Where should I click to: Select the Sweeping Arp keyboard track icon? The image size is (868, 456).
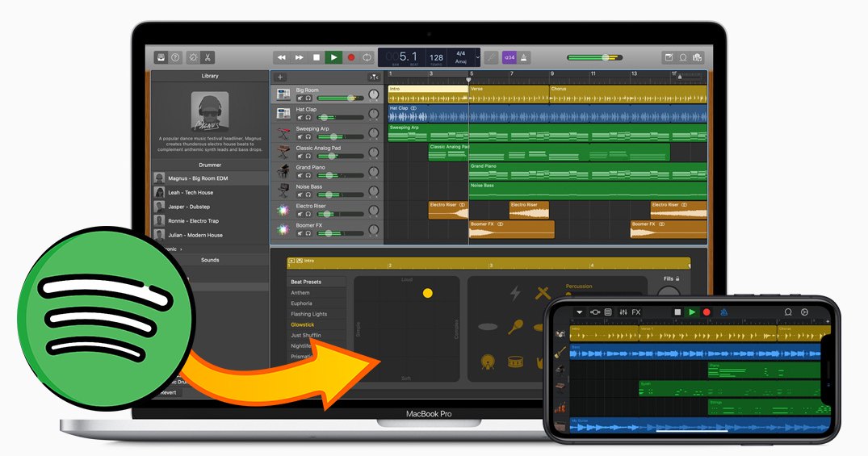click(x=283, y=133)
